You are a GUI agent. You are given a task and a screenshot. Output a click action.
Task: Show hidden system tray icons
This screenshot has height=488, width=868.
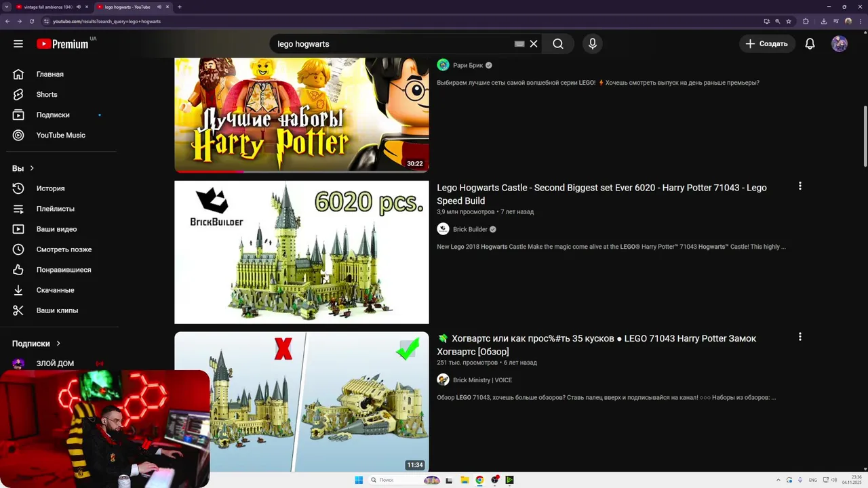778,480
